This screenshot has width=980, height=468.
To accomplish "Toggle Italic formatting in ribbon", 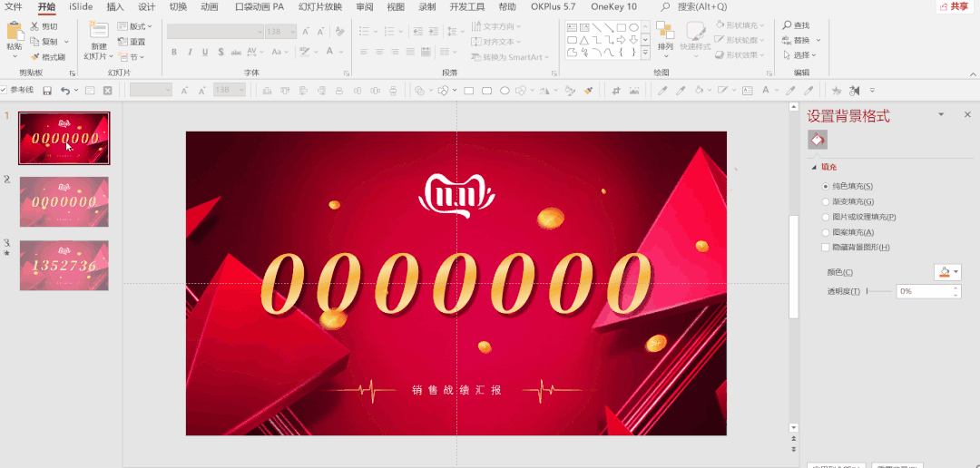I will pos(190,52).
